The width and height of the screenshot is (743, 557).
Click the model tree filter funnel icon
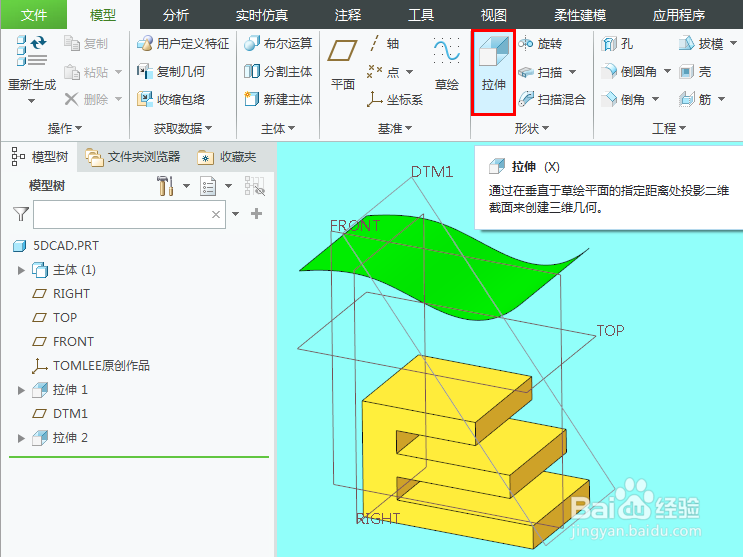pos(20,214)
